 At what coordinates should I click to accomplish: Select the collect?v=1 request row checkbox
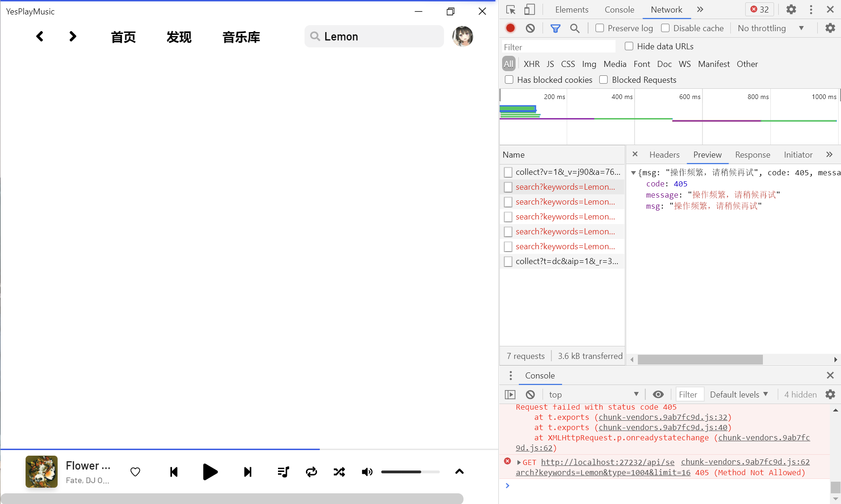pyautogui.click(x=508, y=172)
